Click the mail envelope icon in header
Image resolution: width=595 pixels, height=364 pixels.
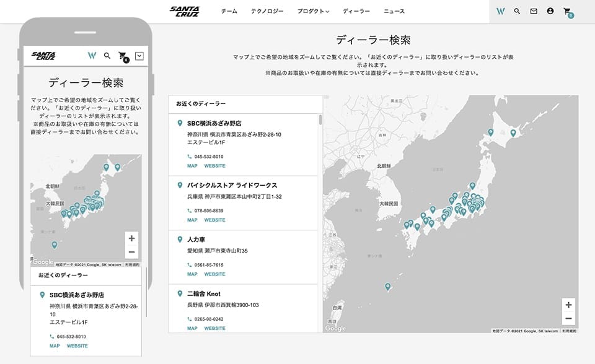coord(534,11)
